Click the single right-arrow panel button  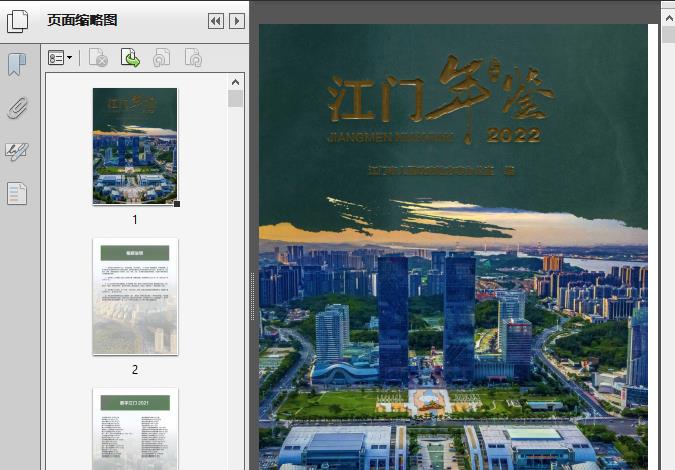coord(237,21)
